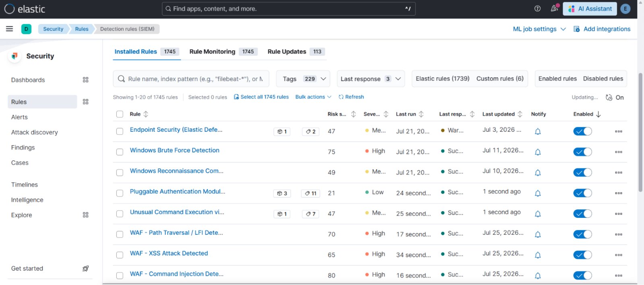Open the Tags filter dropdown
This screenshot has width=644, height=285.
(x=303, y=79)
